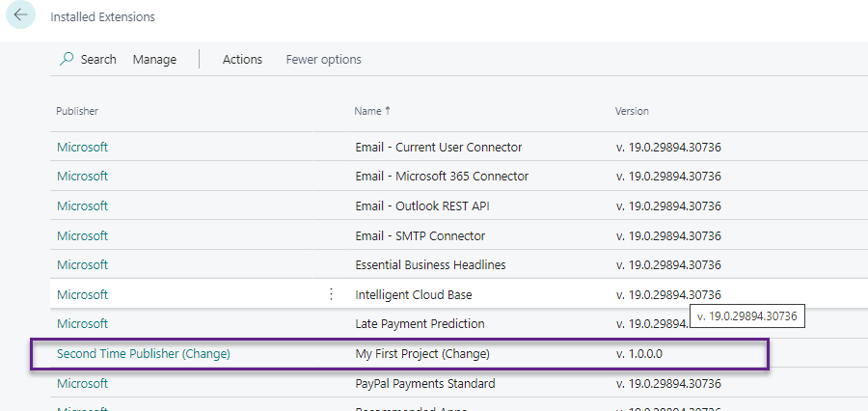868x411 pixels.
Task: Click version 1.0.0.0 cell
Action: pyautogui.click(x=638, y=354)
